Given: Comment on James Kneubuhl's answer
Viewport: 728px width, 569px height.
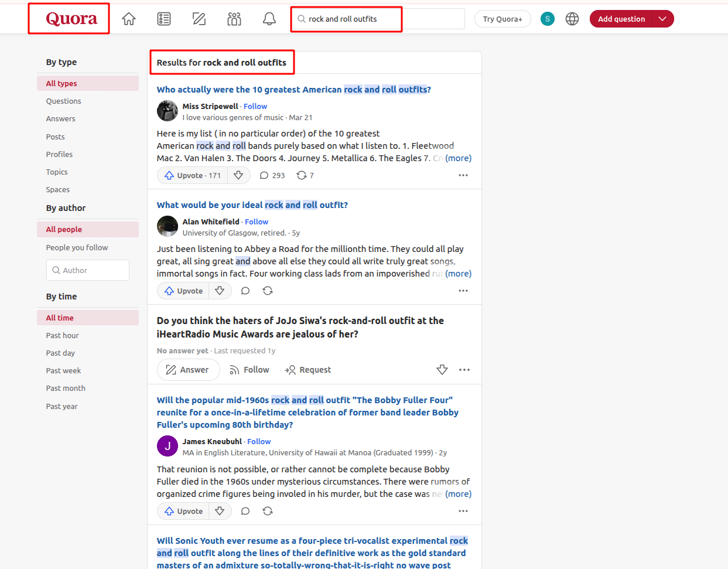Looking at the screenshot, I should point(245,511).
